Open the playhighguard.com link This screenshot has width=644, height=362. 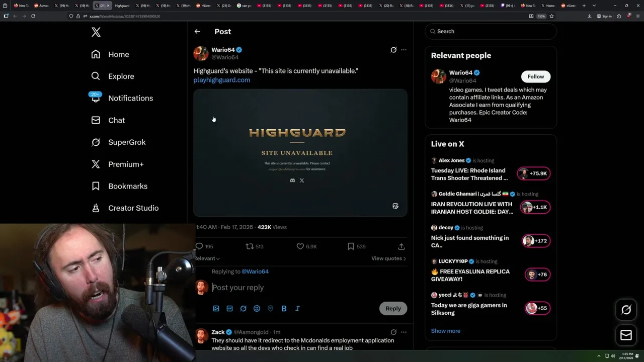point(221,80)
